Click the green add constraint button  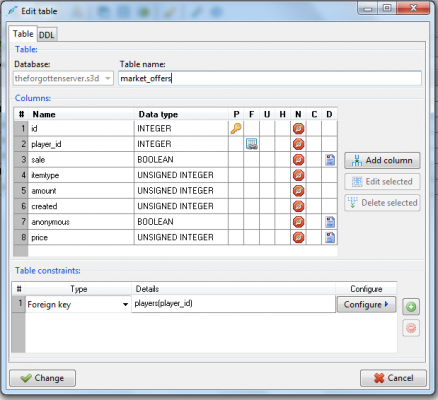pos(411,307)
